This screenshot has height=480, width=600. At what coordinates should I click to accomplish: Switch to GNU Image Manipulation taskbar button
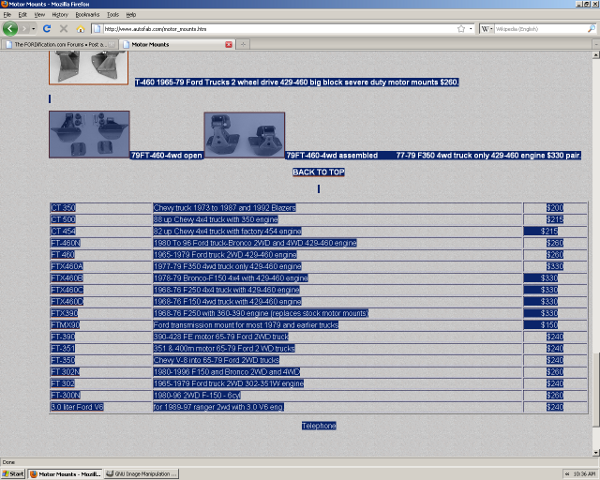(x=141, y=474)
